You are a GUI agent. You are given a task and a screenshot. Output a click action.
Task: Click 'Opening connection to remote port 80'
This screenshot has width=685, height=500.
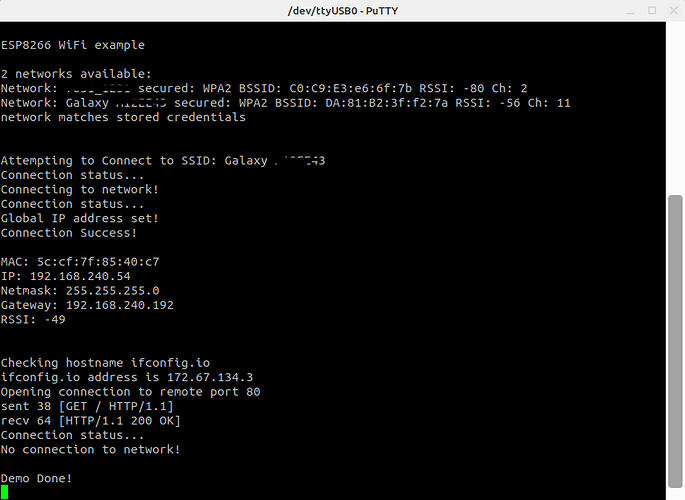click(x=131, y=392)
